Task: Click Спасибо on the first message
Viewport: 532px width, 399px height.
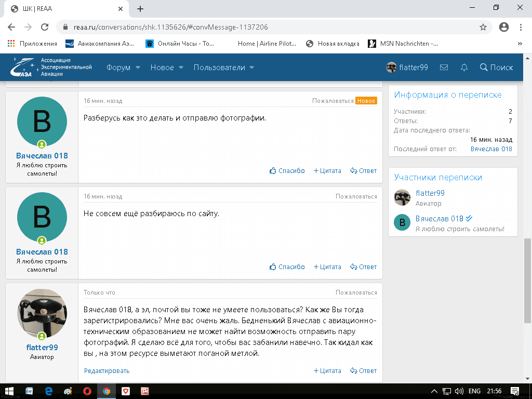Action: 287,171
